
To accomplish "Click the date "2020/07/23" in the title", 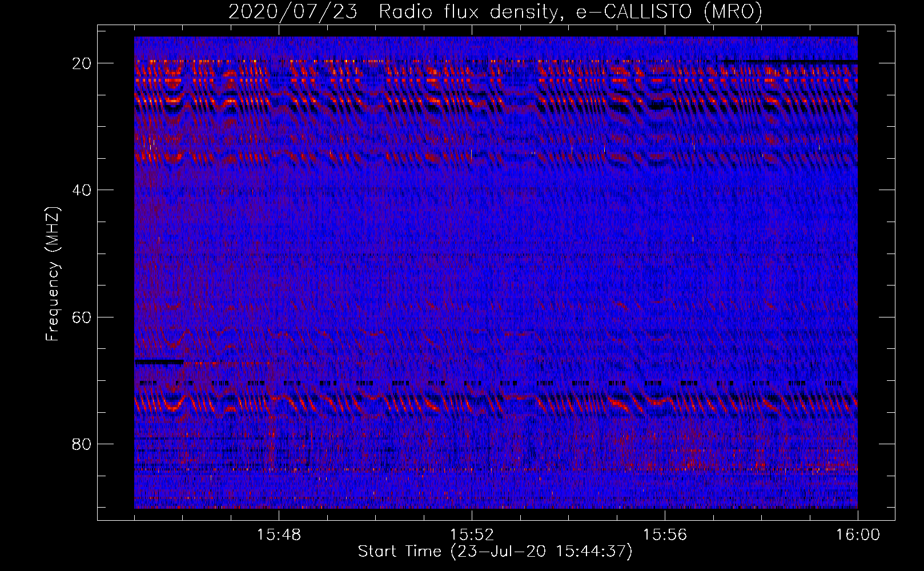I will click(293, 11).
